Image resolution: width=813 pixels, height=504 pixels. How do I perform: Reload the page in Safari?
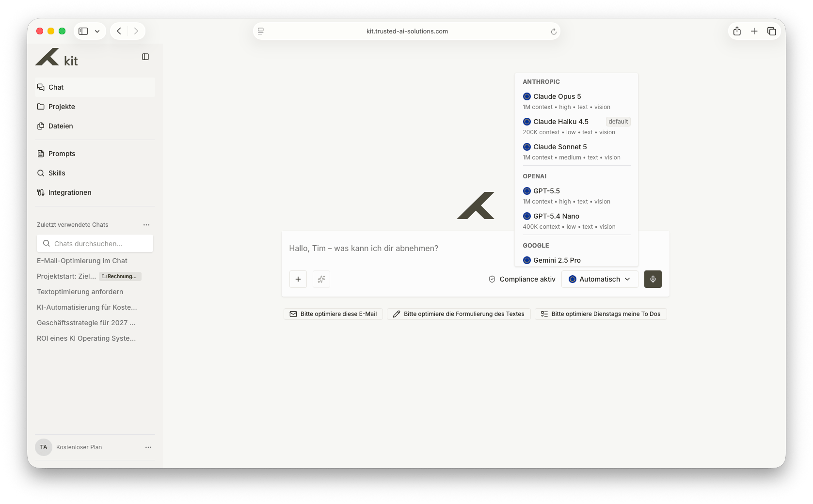(x=554, y=31)
